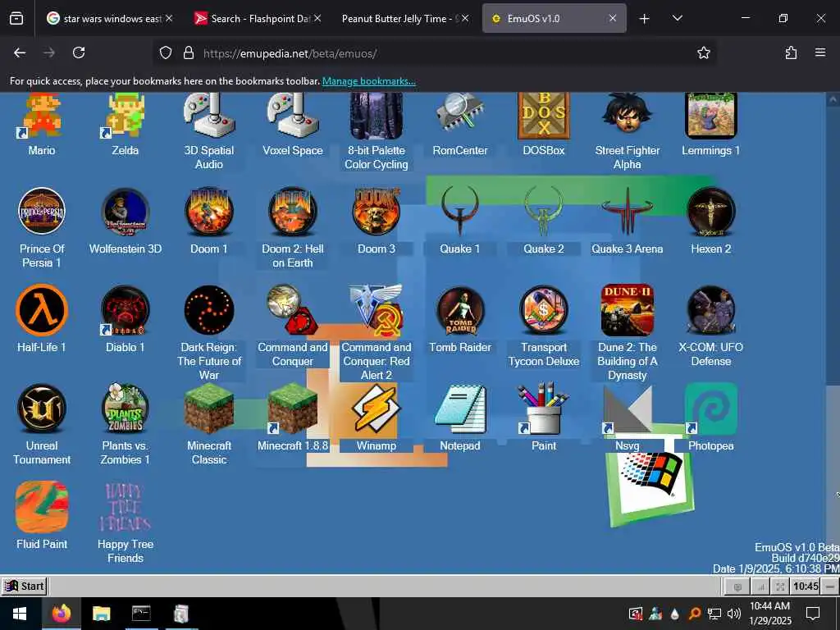
Task: Open the Firefox application menu
Action: click(820, 52)
